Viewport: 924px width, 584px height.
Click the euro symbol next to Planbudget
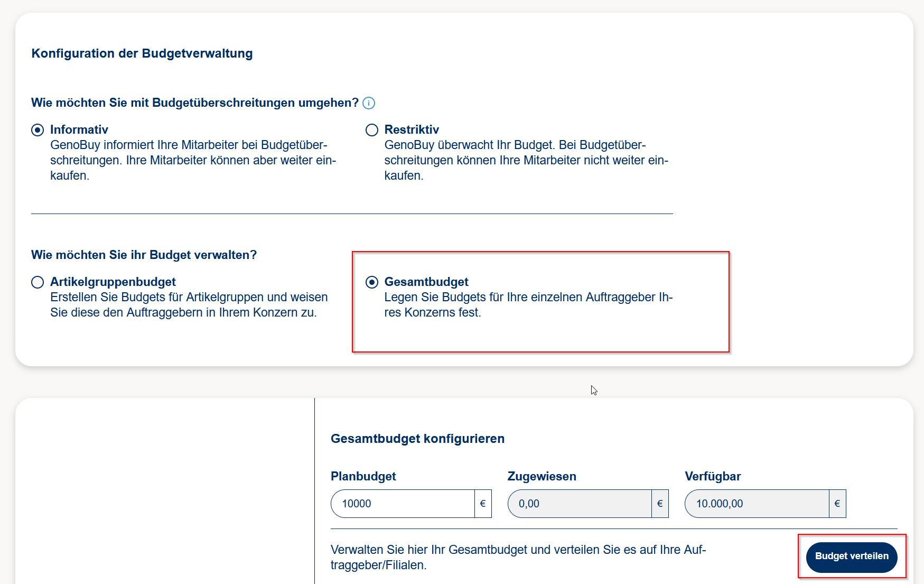point(483,504)
